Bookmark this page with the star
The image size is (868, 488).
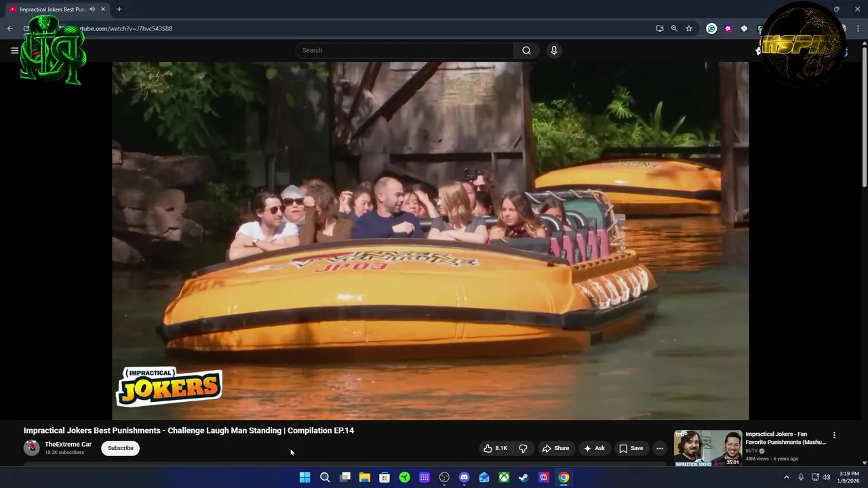(x=689, y=28)
